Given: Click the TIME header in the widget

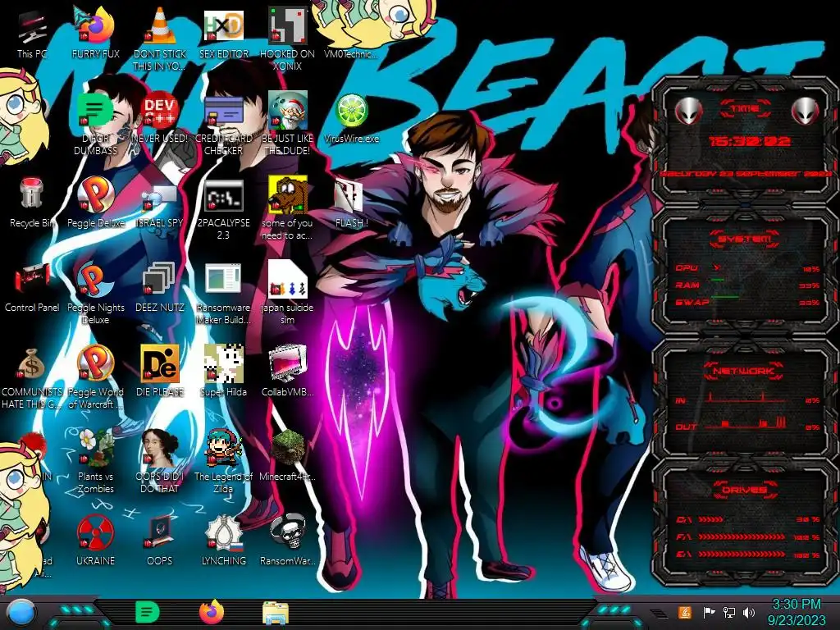Looking at the screenshot, I should coord(745,108).
